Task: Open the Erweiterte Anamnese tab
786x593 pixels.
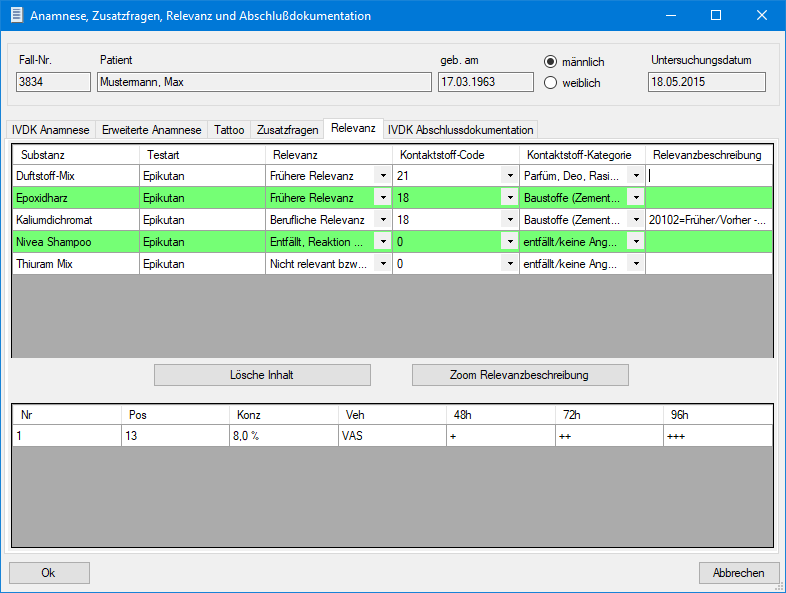Action: (x=152, y=130)
